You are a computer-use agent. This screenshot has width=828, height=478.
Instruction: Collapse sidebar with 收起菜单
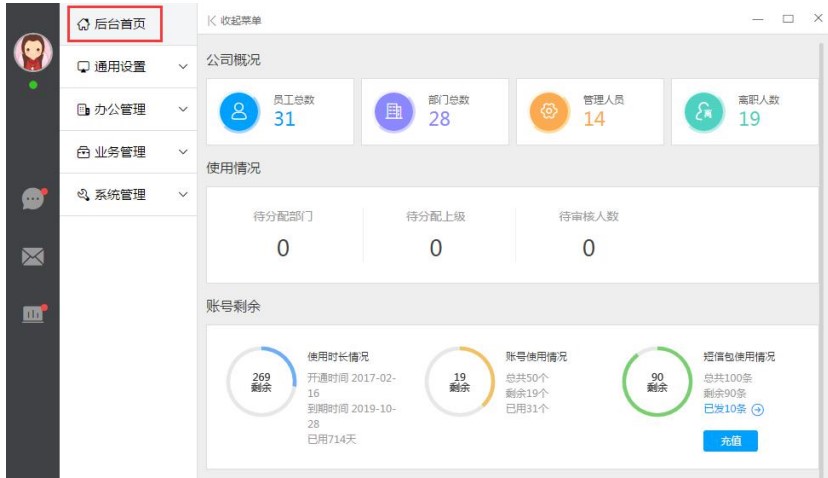pos(235,20)
